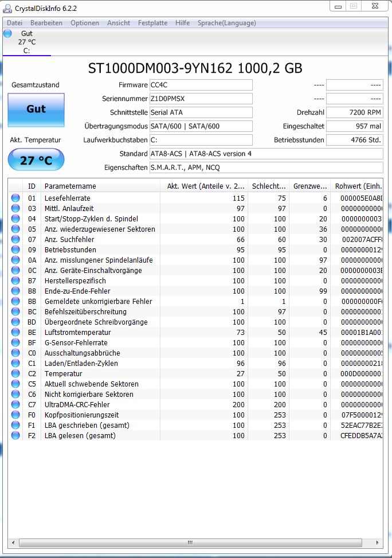This screenshot has height=558, width=392.
Task: Select the Lesefehlerrate parameter name
Action: [x=67, y=198]
